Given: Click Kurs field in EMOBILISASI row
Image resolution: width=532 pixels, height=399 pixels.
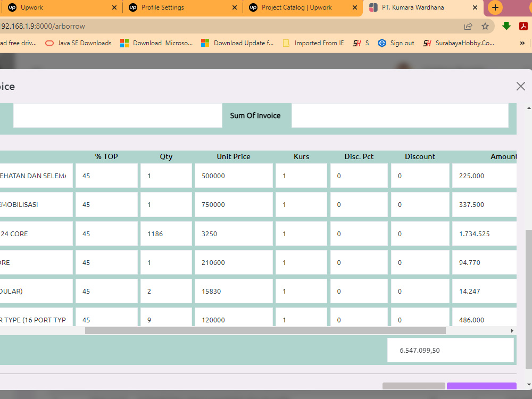Looking at the screenshot, I should click(301, 205).
